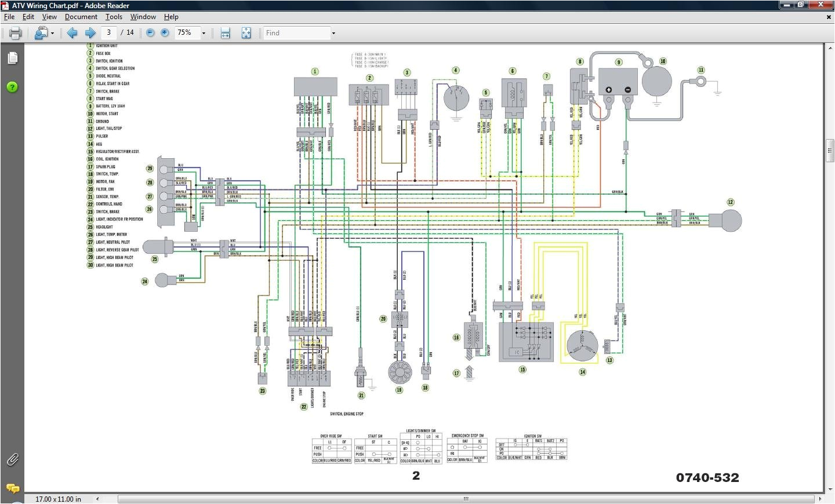835x504 pixels.
Task: Expand the zoom percentage dropdown
Action: 204,34
